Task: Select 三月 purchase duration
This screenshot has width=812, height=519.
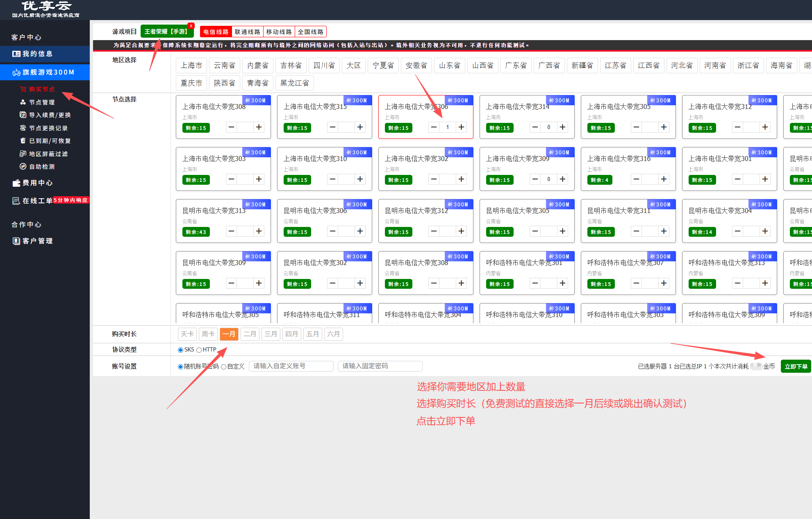Action: click(x=271, y=334)
